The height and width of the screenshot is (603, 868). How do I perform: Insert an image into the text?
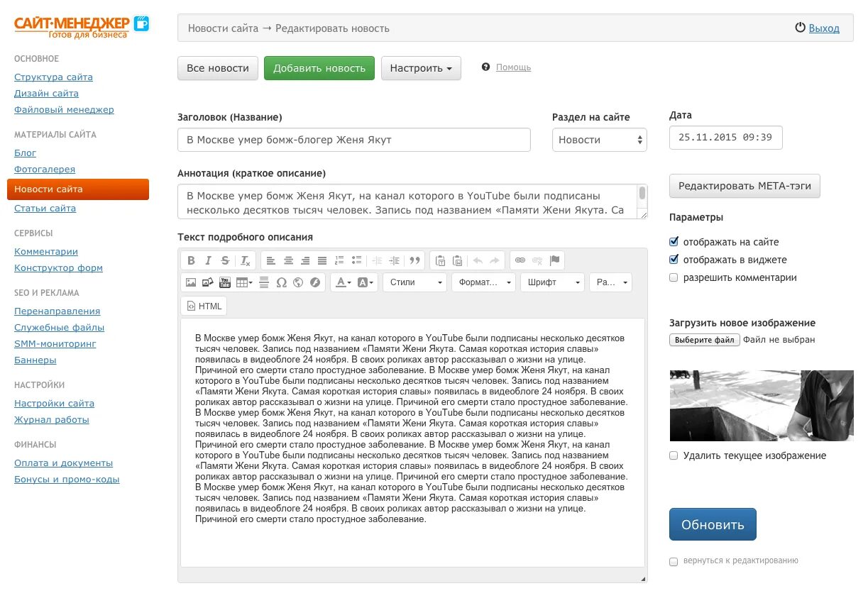pyautogui.click(x=191, y=282)
